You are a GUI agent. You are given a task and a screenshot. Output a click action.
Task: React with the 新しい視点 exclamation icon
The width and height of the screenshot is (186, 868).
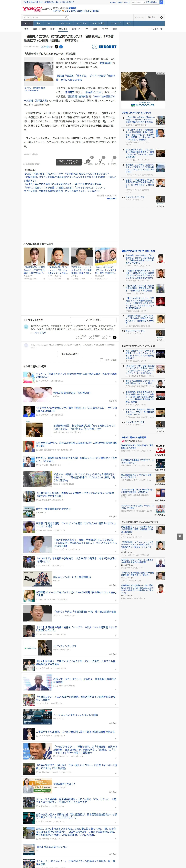pos(112,161)
